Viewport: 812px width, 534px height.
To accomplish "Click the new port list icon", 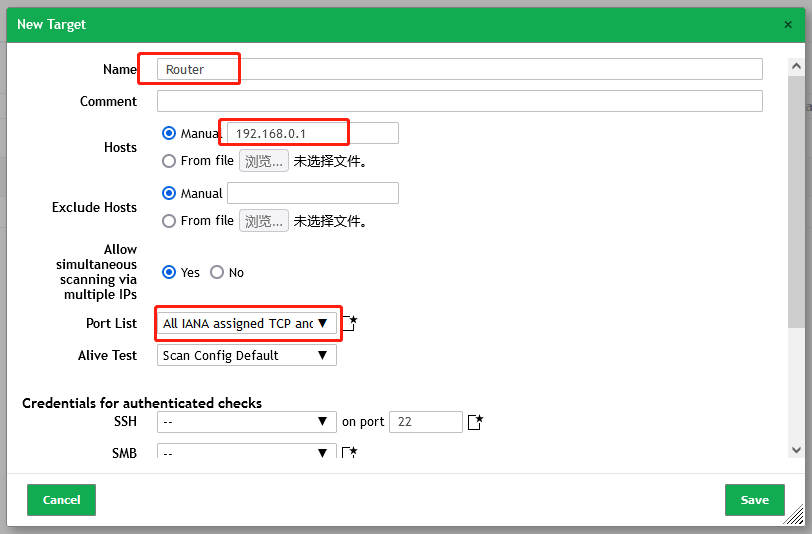I will tap(350, 323).
